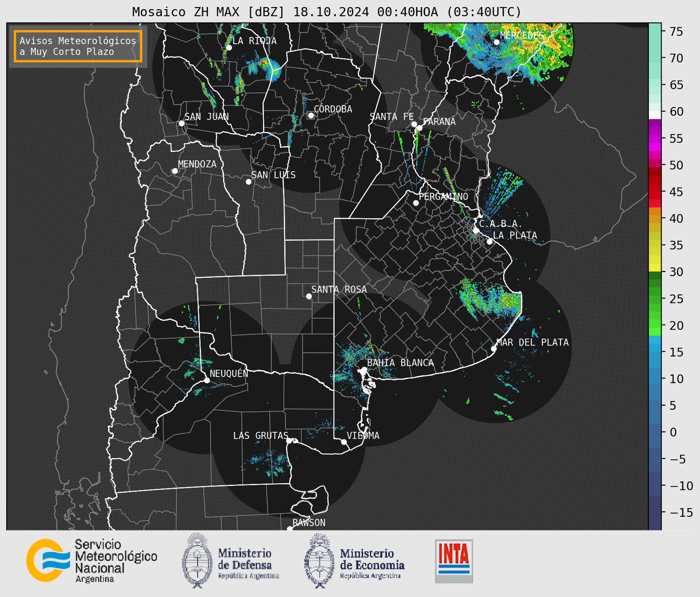Click the PARANA city marker dot
This screenshot has height=597, width=700.
pyautogui.click(x=420, y=128)
